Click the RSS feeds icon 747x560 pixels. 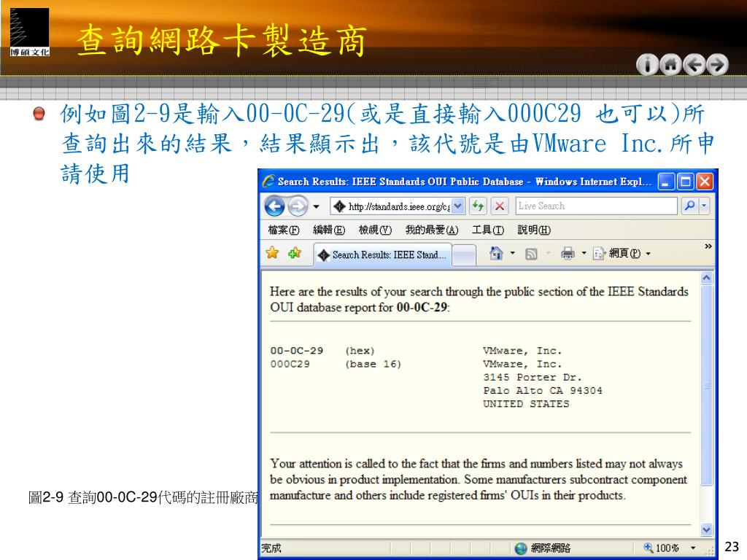[x=531, y=254]
